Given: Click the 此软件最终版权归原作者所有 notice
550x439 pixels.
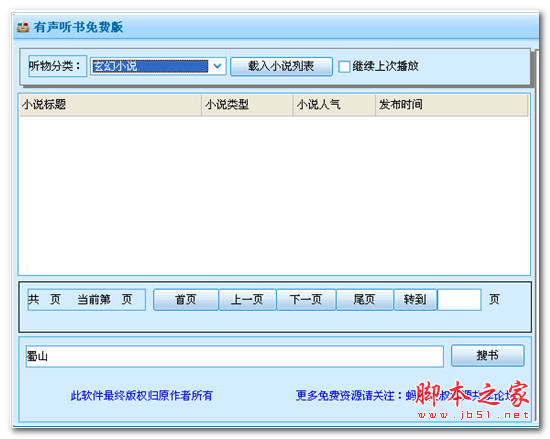Looking at the screenshot, I should pos(142,396).
